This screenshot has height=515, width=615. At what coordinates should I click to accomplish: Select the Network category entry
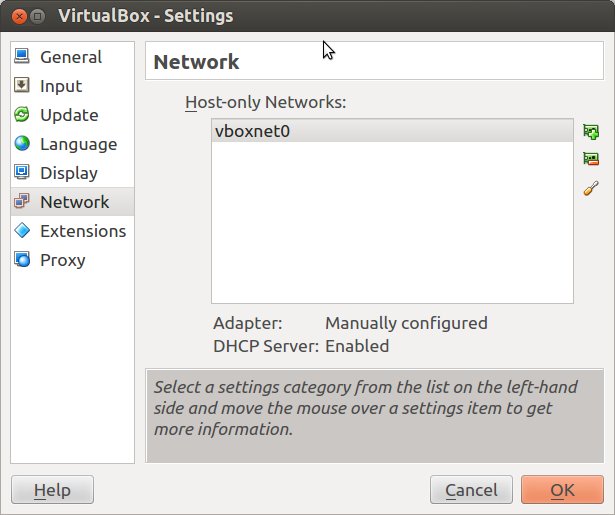click(x=73, y=202)
